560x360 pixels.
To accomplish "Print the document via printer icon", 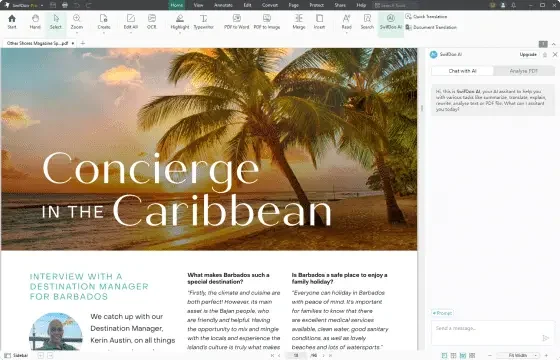I will pyautogui.click(x=65, y=5).
